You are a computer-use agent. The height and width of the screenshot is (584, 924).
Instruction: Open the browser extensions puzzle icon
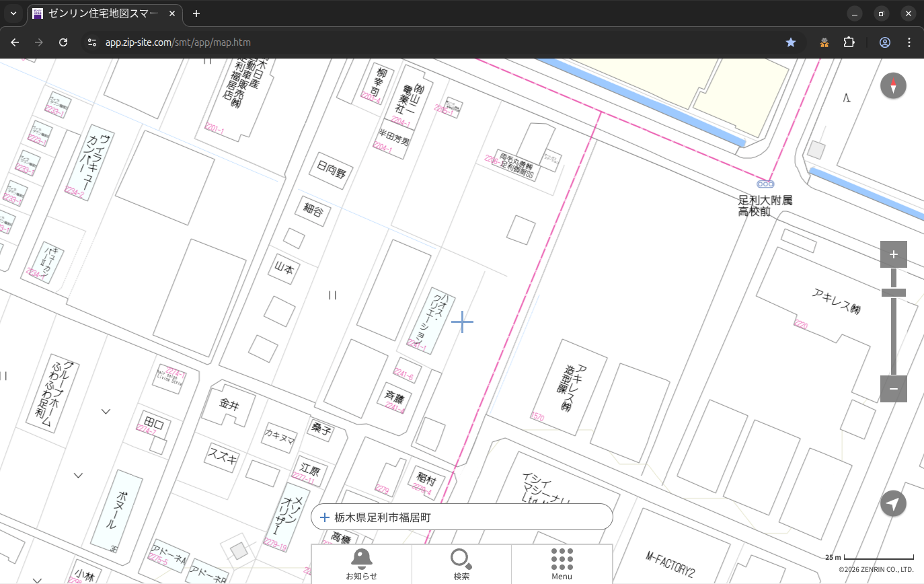[x=849, y=42]
